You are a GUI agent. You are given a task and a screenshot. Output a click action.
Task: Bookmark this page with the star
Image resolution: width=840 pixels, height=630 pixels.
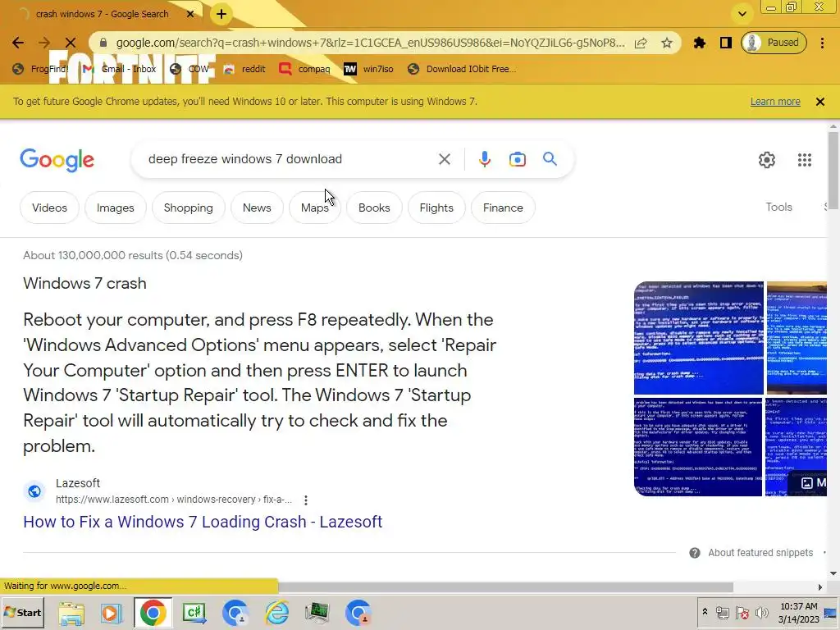tap(666, 43)
